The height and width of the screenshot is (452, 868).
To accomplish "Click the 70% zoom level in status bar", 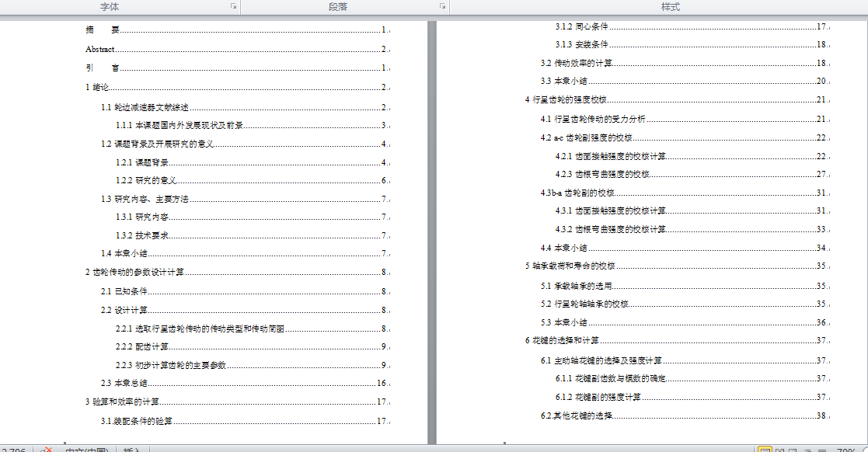I will [846, 450].
